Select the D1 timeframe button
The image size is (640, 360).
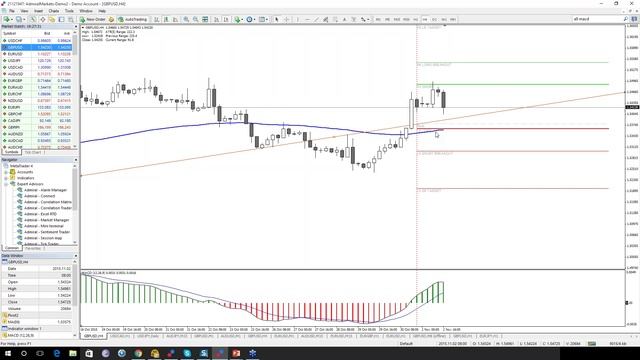click(434, 19)
